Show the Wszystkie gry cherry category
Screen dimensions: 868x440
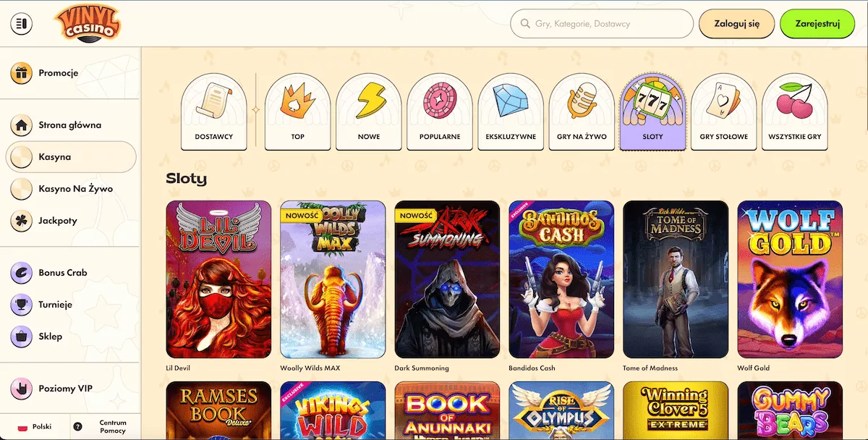[794, 111]
